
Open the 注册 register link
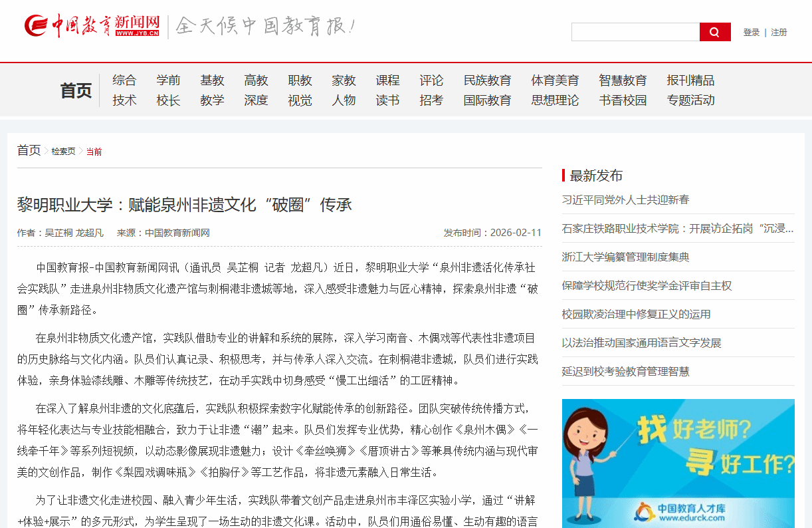pyautogui.click(x=779, y=32)
